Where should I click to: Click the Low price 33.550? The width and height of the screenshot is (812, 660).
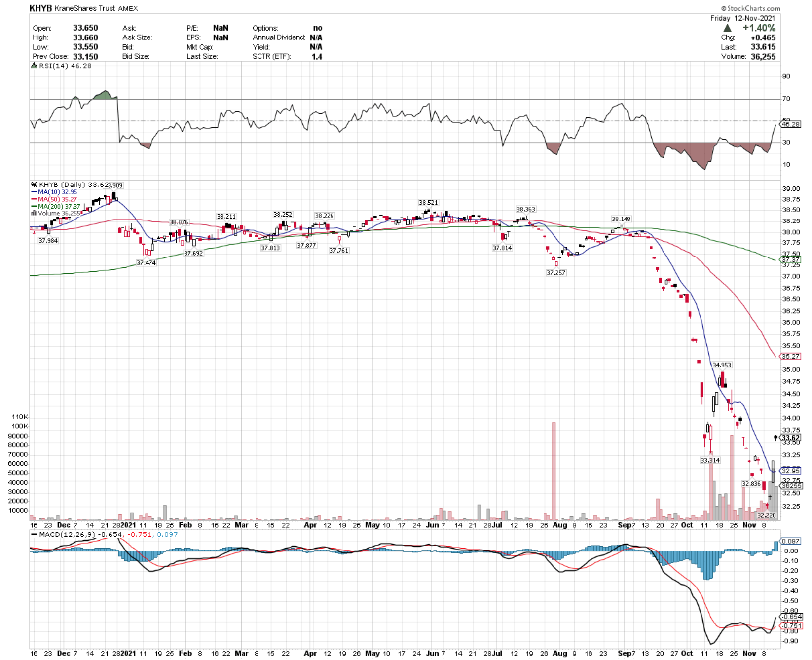tap(85, 47)
